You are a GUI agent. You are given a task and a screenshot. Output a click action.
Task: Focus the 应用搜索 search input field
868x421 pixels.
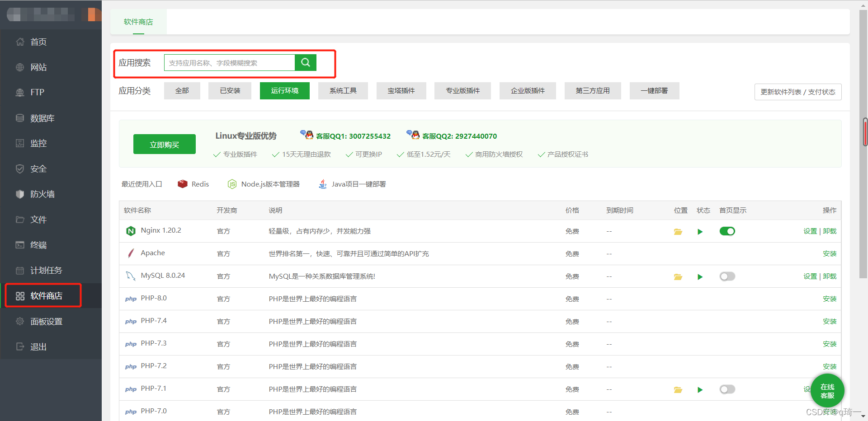pos(230,63)
